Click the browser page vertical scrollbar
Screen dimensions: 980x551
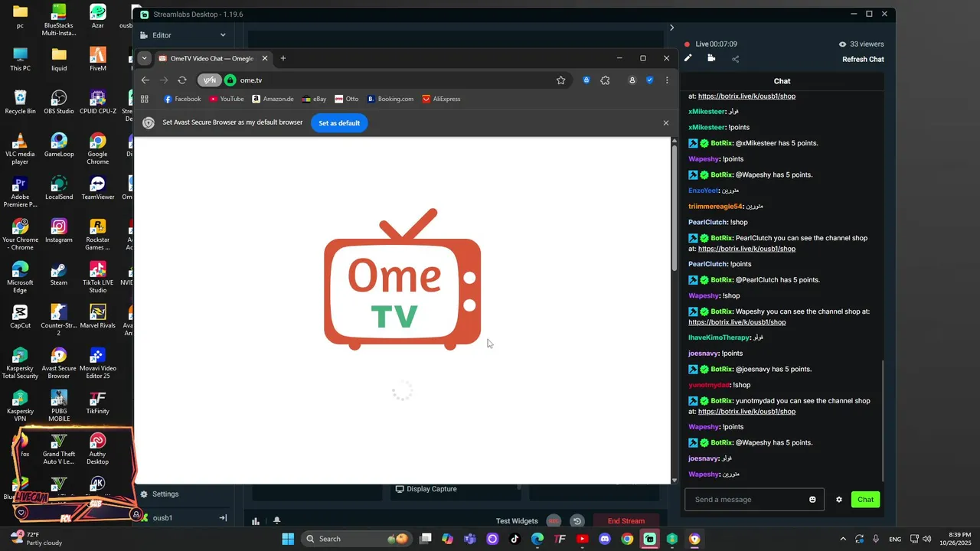pos(674,207)
